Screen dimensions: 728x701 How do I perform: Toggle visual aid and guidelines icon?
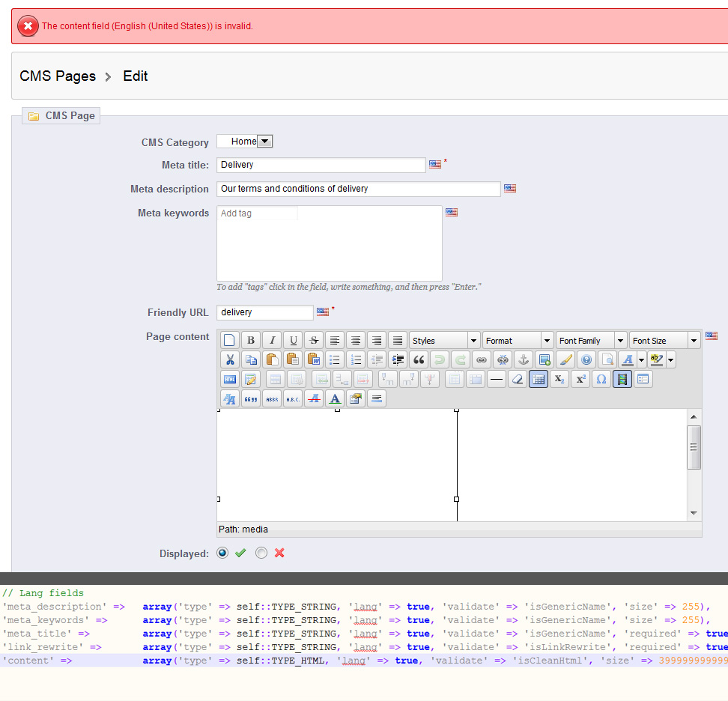538,379
